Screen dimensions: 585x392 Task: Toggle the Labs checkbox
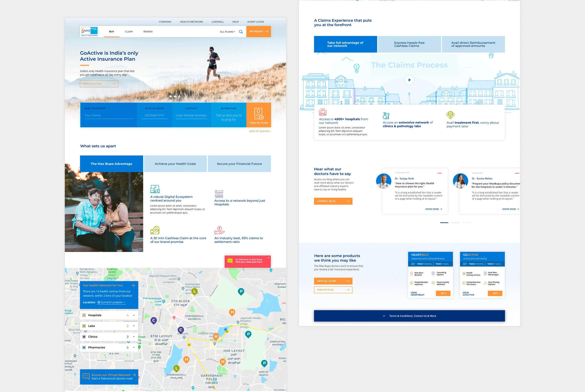(84, 326)
